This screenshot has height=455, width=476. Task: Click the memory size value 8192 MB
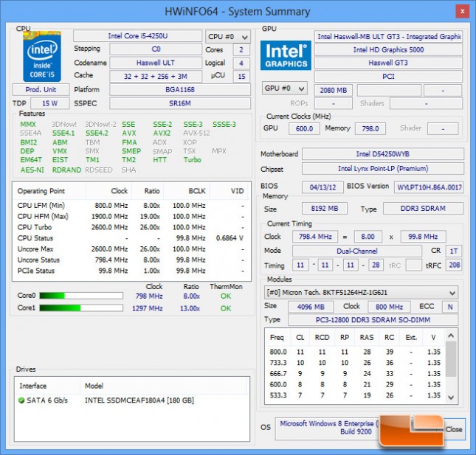(x=325, y=209)
